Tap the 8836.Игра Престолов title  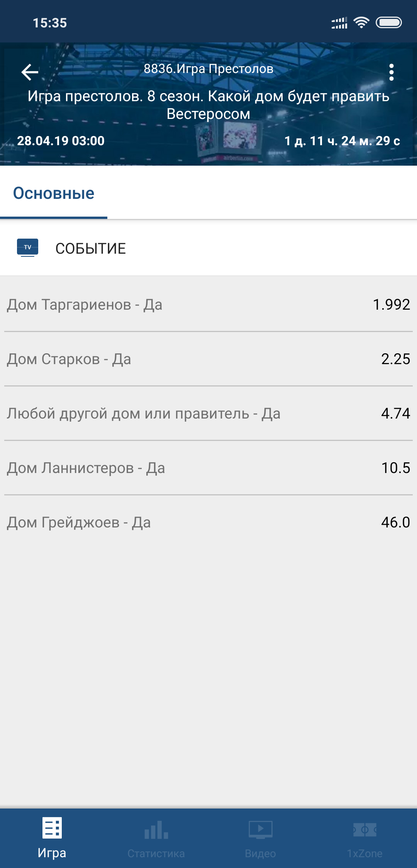point(208,69)
